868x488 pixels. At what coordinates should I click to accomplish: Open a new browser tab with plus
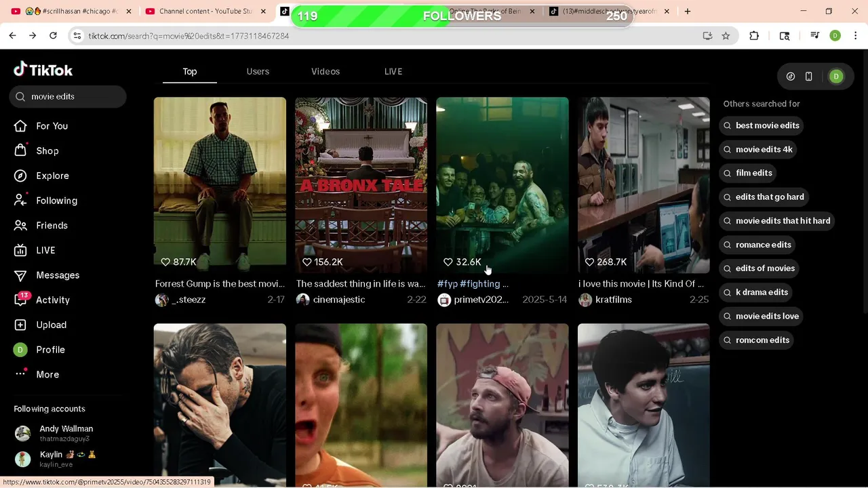click(688, 12)
